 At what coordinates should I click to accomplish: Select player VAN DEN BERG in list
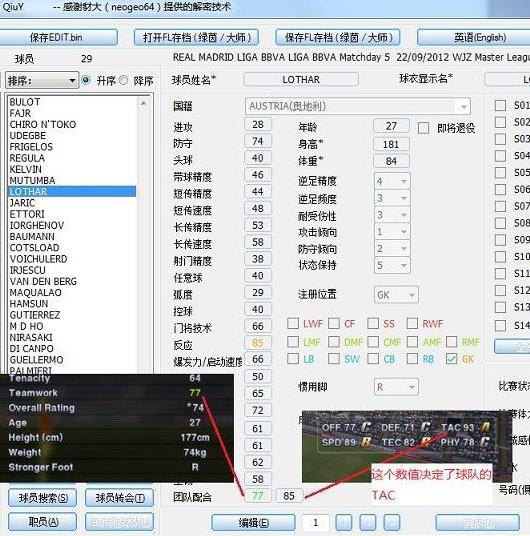click(x=43, y=281)
